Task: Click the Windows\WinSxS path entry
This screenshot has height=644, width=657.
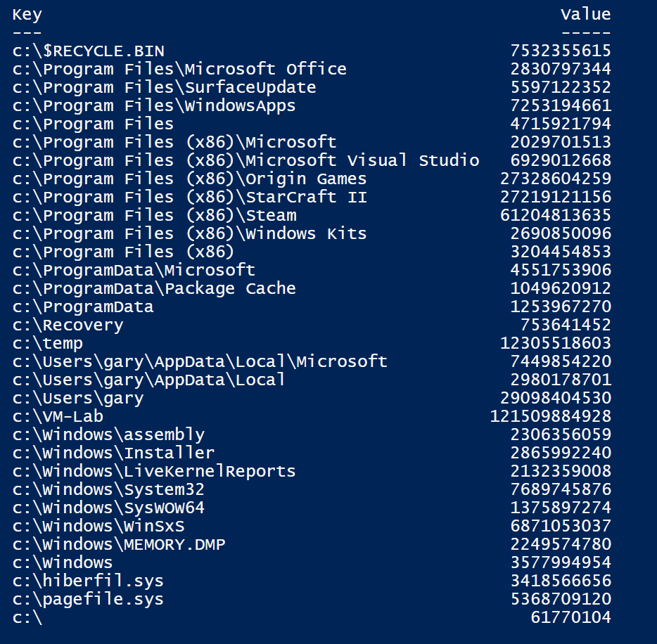Action: tap(98, 526)
